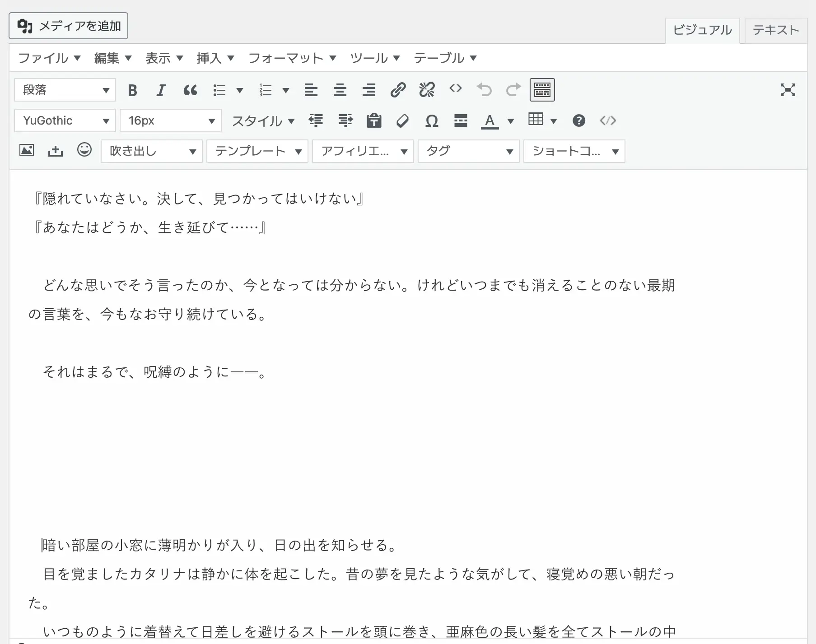816x644 pixels.
Task: Apply italic formatting
Action: pos(161,90)
